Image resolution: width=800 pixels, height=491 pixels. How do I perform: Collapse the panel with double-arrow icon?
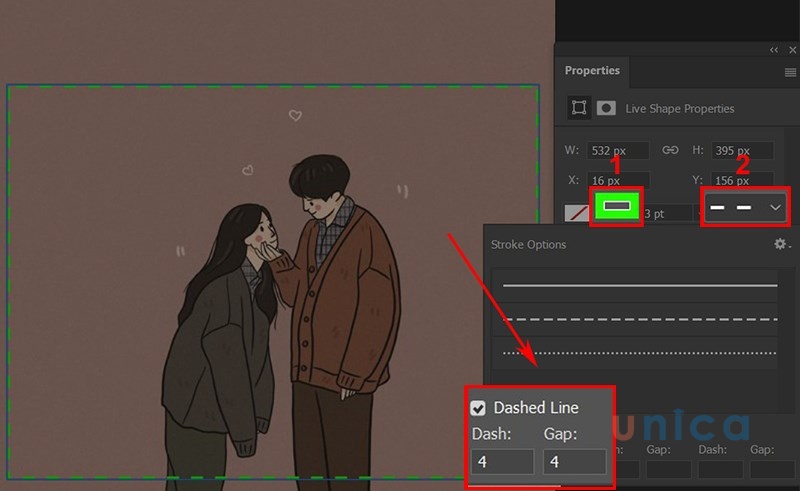click(x=774, y=50)
